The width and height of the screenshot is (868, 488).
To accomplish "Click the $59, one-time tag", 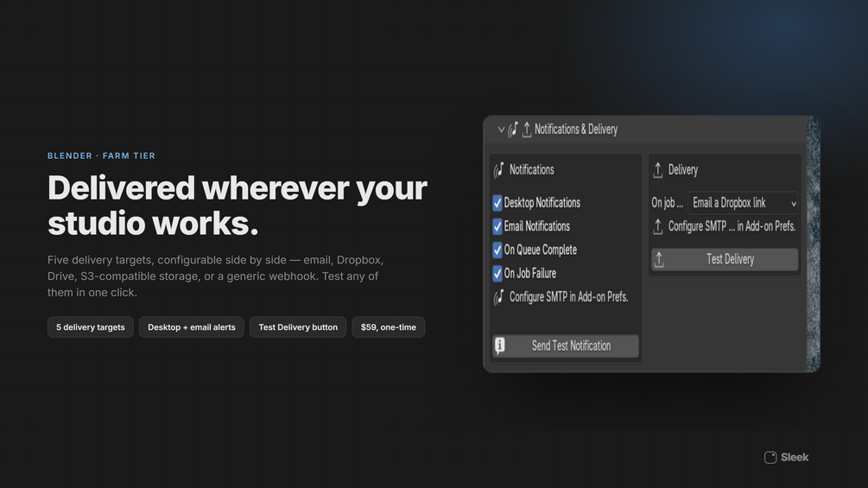I will click(388, 327).
